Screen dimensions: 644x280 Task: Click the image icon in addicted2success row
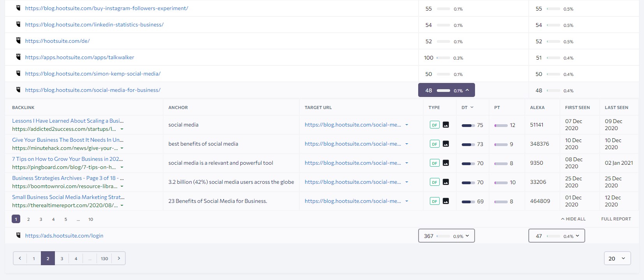pyautogui.click(x=446, y=125)
